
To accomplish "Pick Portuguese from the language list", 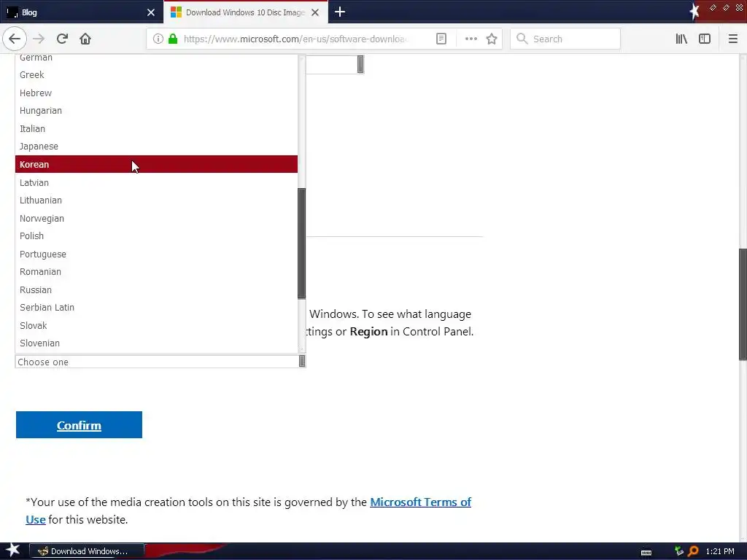I will (156, 254).
